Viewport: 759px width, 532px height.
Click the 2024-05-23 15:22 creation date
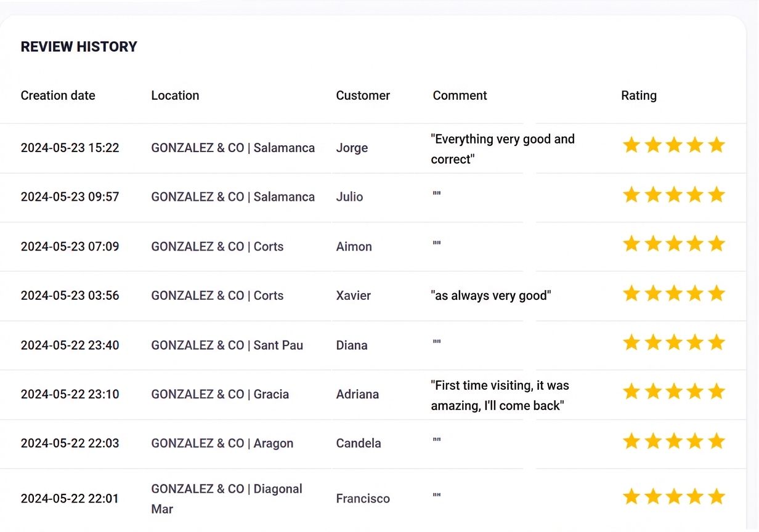(70, 148)
